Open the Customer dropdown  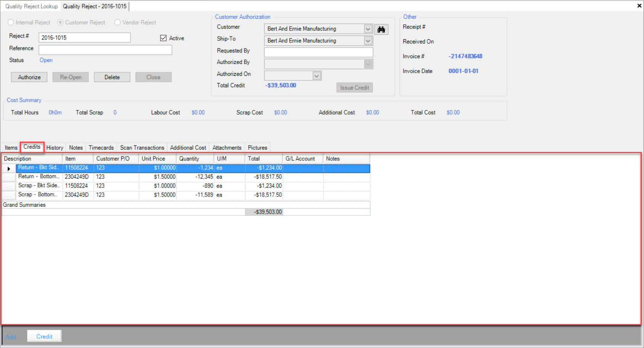point(368,29)
